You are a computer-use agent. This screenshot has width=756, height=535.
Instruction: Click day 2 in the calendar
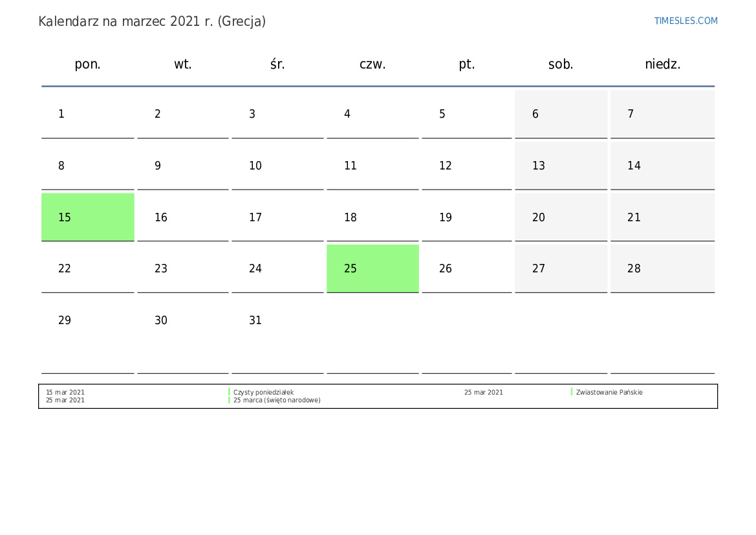(183, 114)
